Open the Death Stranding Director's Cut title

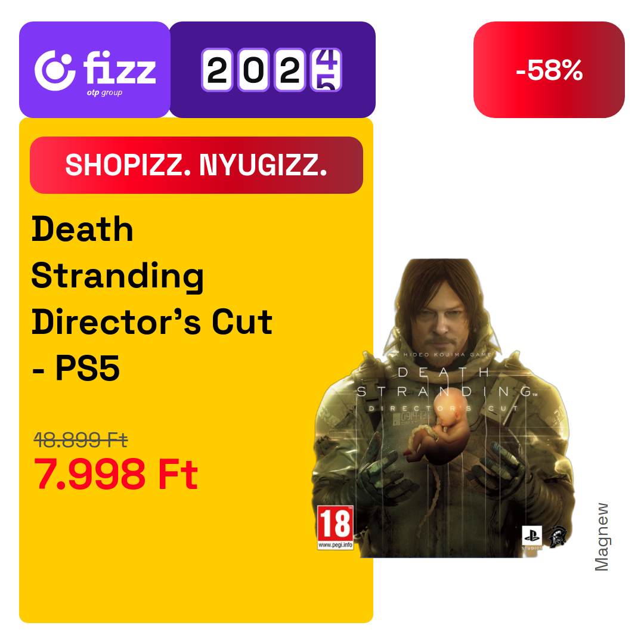(x=152, y=299)
